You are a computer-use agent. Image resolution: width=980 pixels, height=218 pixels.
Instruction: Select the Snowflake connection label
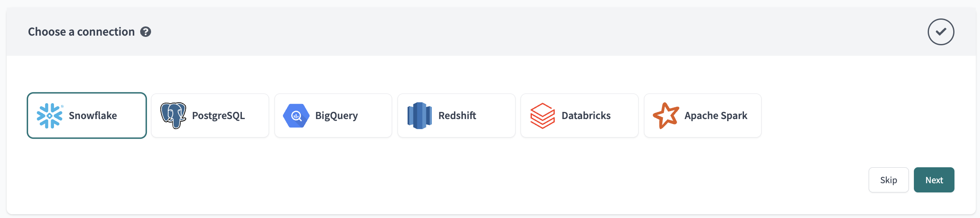click(x=93, y=116)
